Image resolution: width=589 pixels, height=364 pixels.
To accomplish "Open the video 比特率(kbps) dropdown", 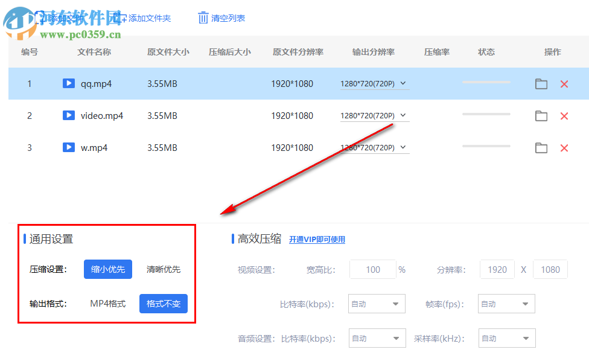I will tap(376, 304).
